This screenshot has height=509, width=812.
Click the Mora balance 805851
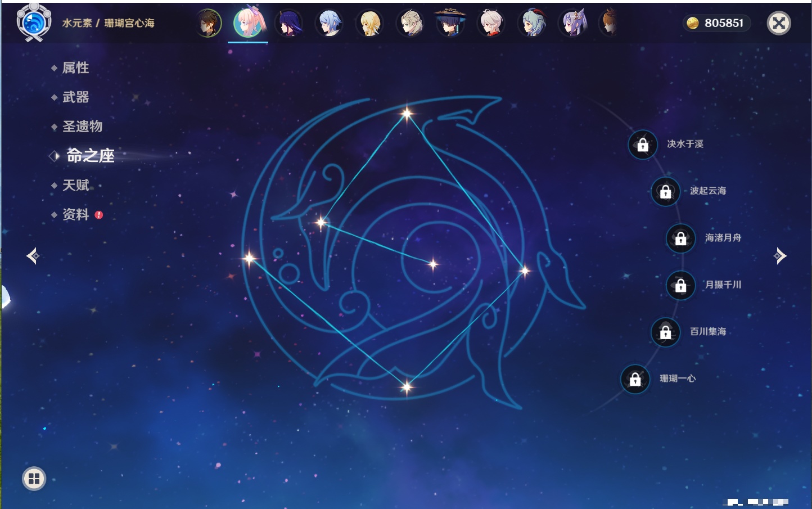(724, 23)
